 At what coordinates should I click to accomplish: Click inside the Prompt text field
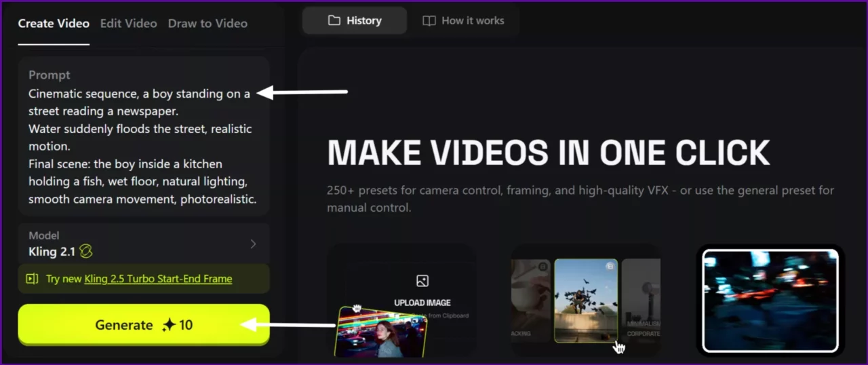click(x=144, y=136)
